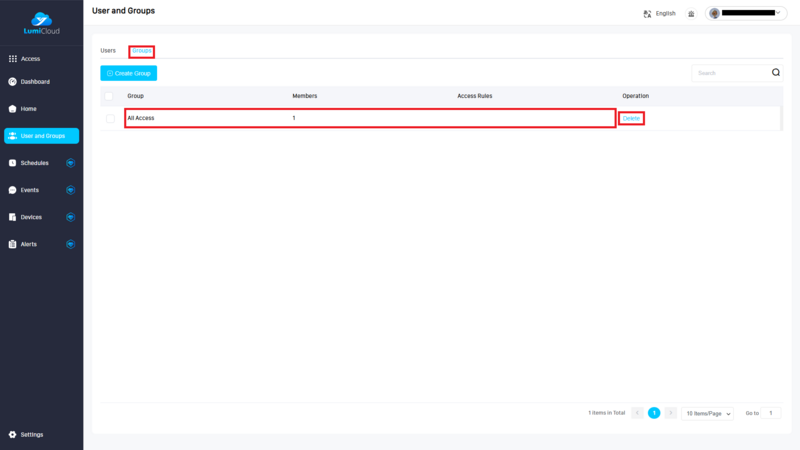
Task: Click the language translate icon
Action: tap(647, 14)
